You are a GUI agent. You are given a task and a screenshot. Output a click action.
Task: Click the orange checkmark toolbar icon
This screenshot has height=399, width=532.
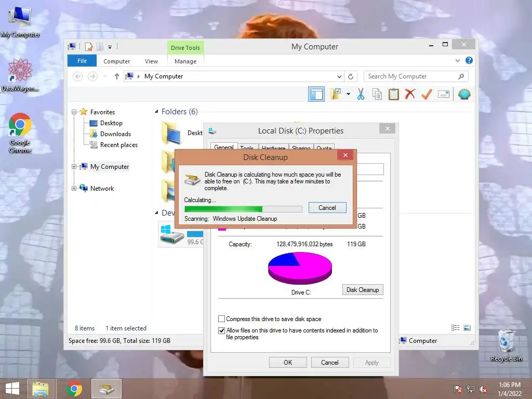(x=427, y=94)
